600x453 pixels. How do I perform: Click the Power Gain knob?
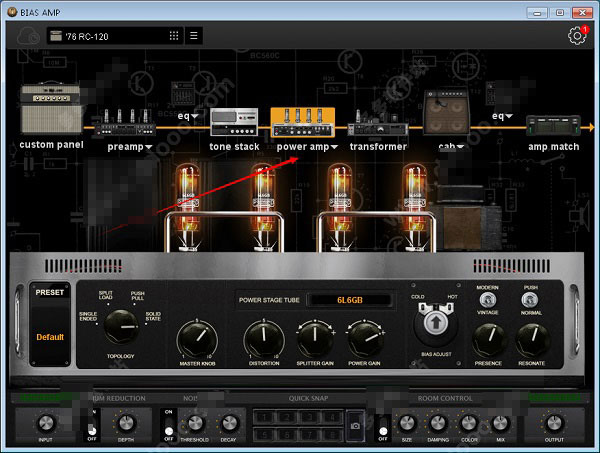[365, 338]
